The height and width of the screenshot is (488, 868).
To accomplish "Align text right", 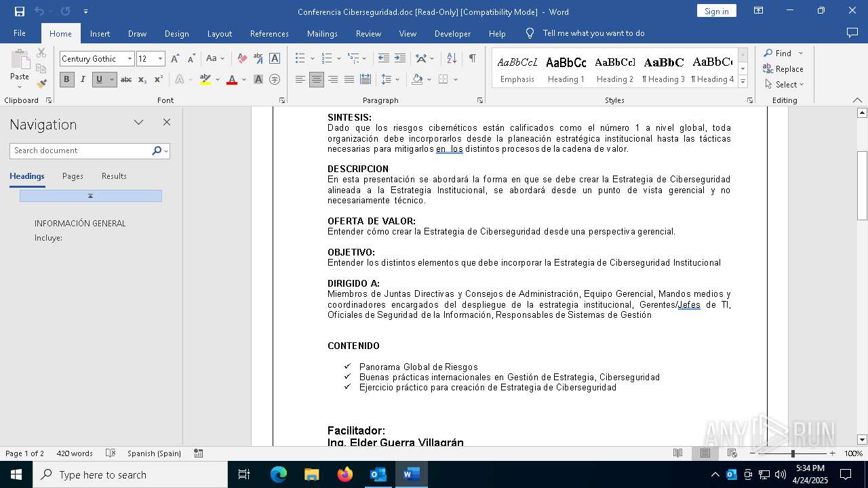I will coord(333,80).
